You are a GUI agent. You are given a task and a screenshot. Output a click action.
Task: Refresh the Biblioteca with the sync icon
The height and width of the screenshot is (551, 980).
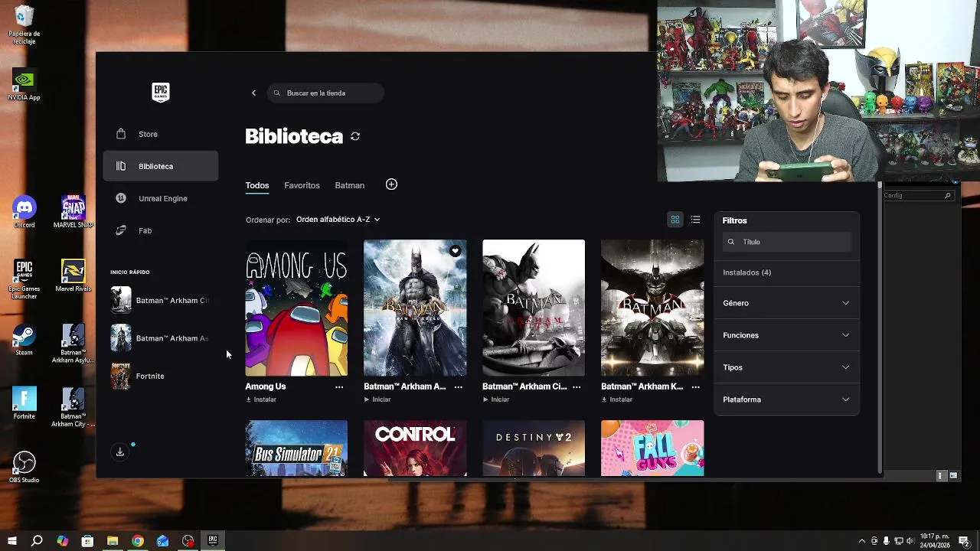355,136
